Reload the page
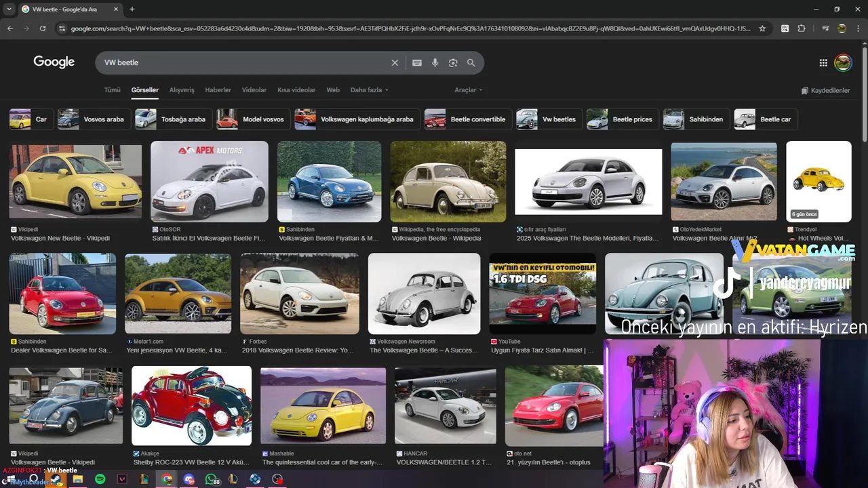 pyautogui.click(x=43, y=28)
